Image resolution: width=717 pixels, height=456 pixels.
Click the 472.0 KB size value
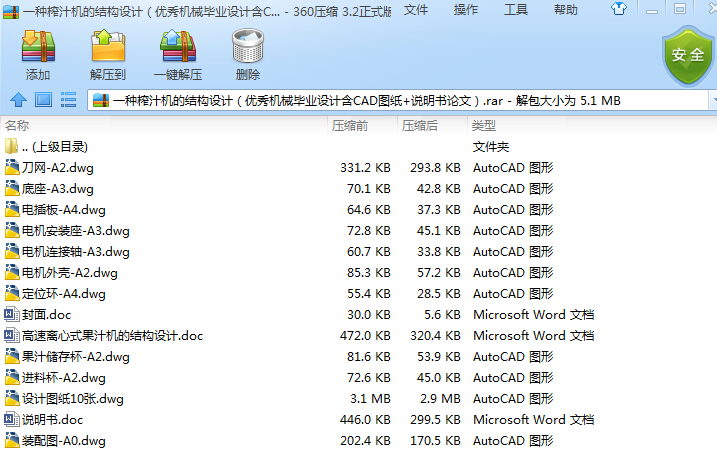(x=365, y=336)
